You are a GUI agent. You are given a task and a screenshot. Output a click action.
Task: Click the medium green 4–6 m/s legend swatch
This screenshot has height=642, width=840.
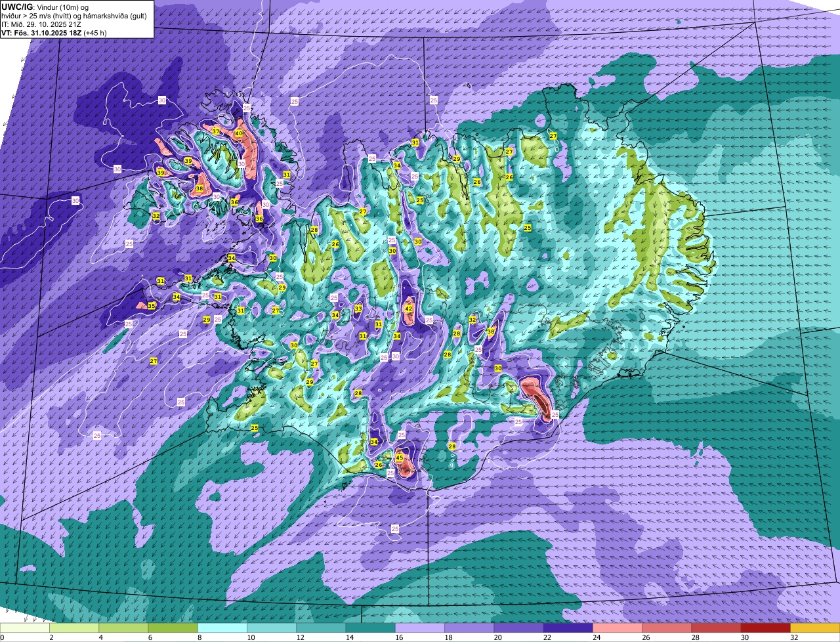123,628
